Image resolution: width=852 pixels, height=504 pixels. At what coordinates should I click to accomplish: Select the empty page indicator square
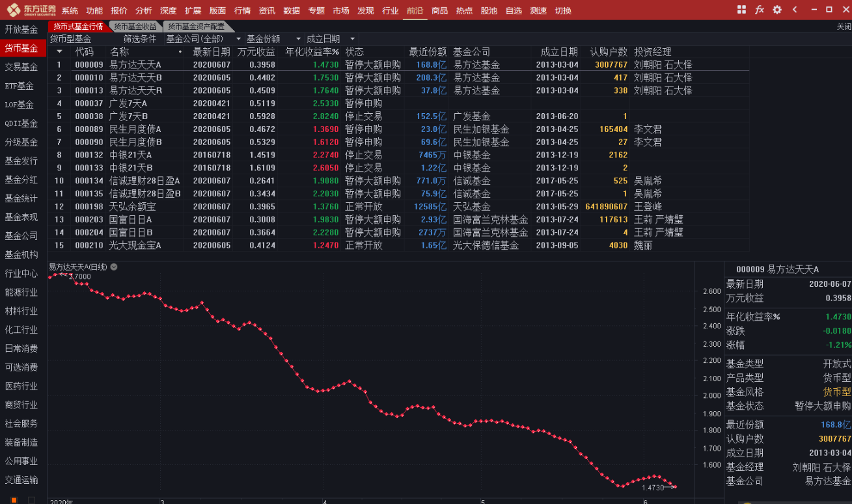tap(31, 499)
